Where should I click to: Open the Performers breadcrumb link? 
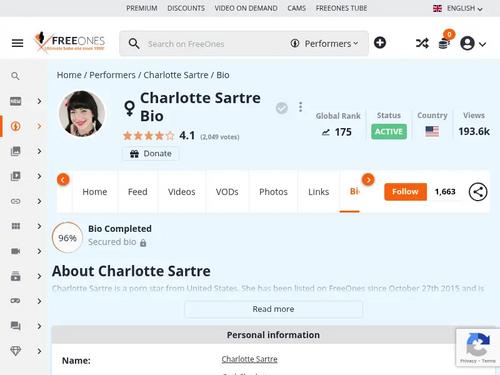click(x=112, y=75)
